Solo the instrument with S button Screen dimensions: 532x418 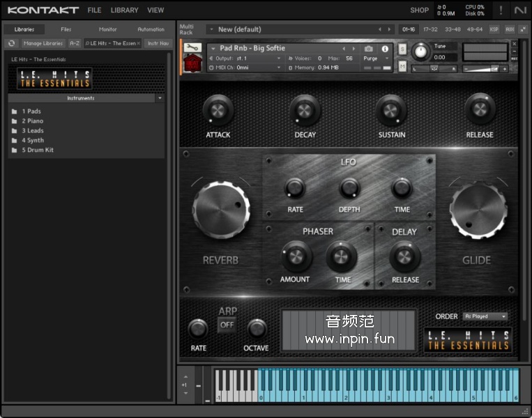[402, 50]
